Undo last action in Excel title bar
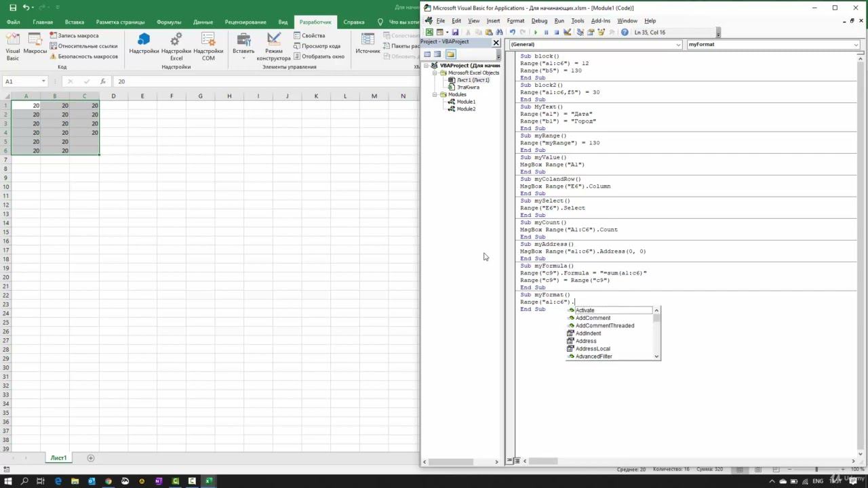Viewport: 868px width, 488px height. [x=27, y=7]
